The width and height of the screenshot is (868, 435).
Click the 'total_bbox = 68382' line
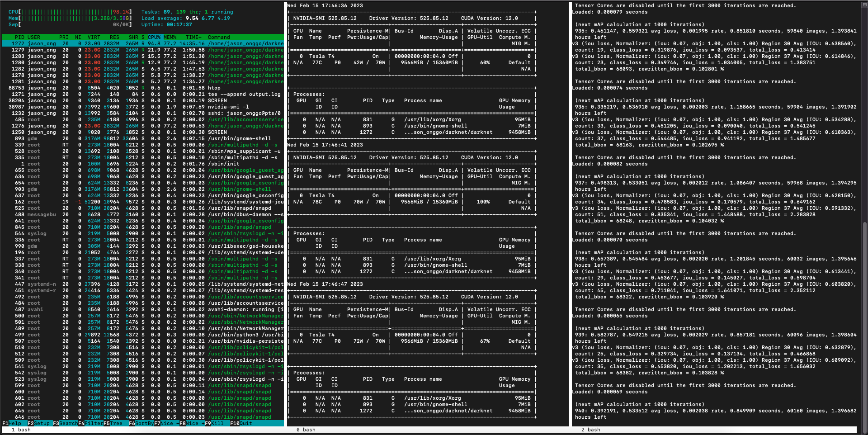[649, 373]
